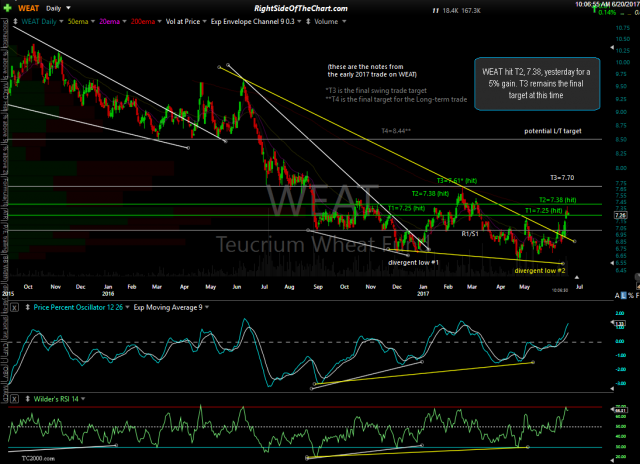Select the T4=8.44** label
Viewport: 640px width, 464px height.
click(396, 131)
